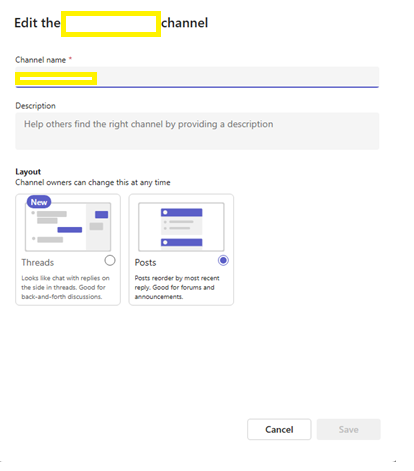
Task: Click the 'Posts' layout label
Action: coord(145,263)
